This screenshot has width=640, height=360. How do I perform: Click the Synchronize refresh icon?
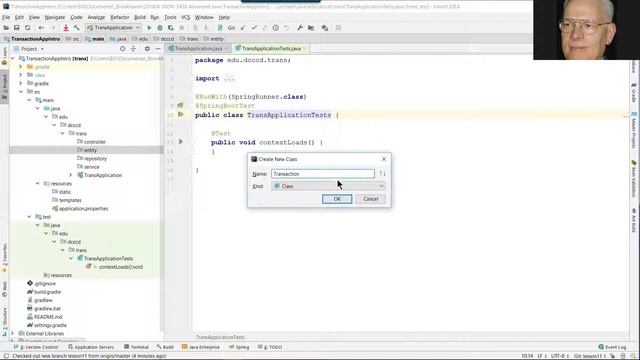[x=27, y=28]
